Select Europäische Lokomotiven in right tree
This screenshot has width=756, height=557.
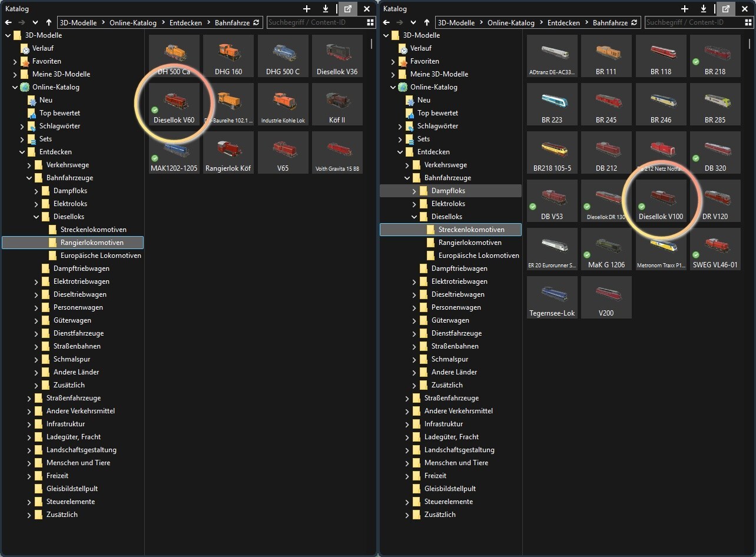click(x=479, y=256)
